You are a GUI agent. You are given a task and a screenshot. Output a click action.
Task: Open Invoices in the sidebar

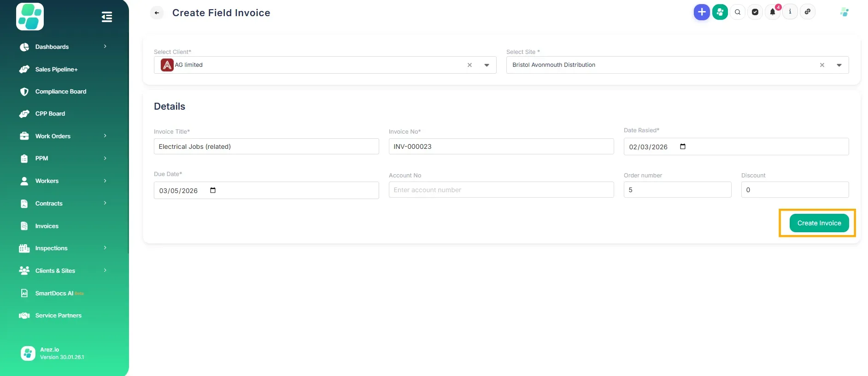(47, 226)
